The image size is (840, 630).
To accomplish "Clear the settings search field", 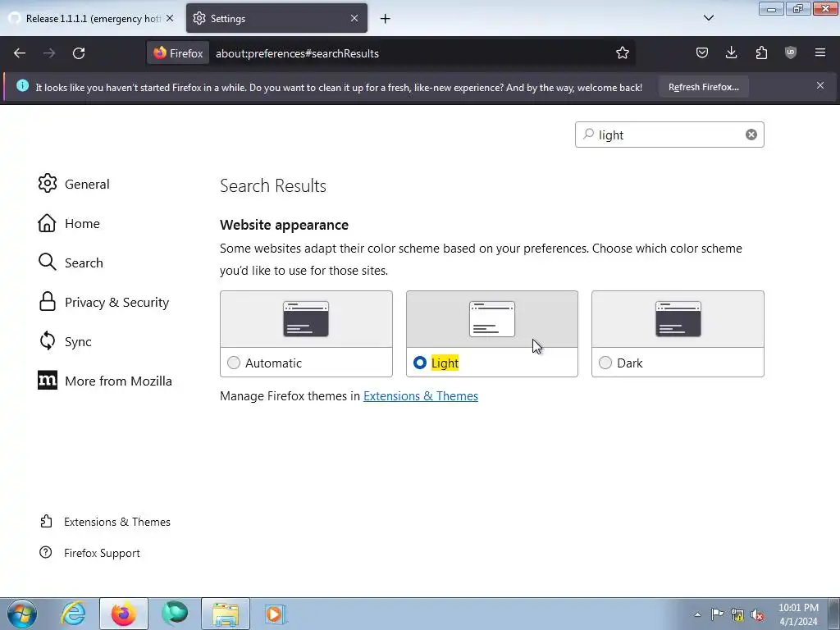I will click(x=751, y=135).
